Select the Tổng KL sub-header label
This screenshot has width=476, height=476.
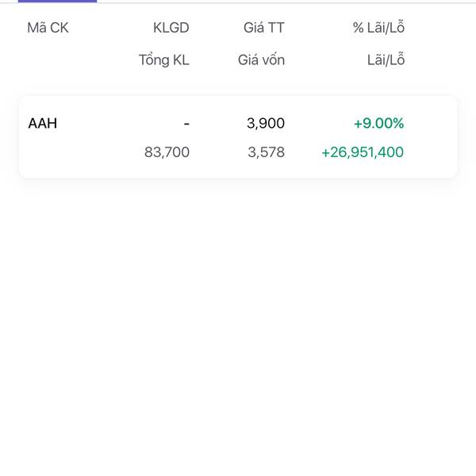[164, 59]
